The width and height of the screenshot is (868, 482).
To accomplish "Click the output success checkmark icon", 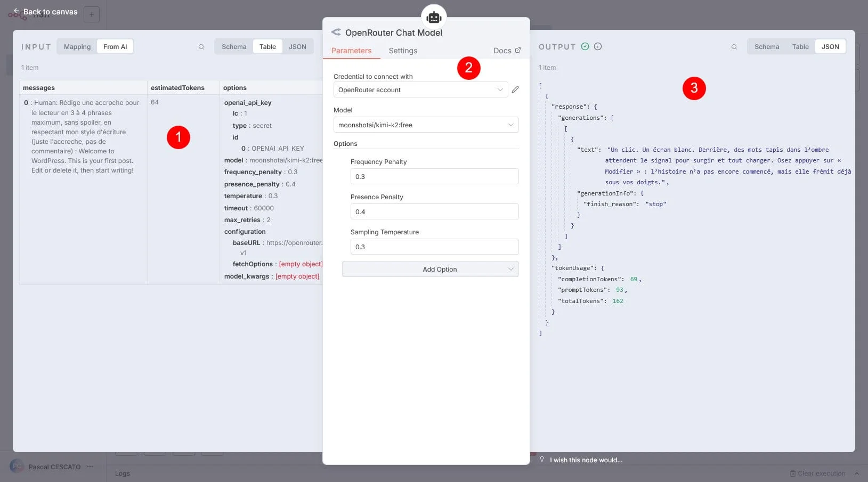I will coord(585,46).
